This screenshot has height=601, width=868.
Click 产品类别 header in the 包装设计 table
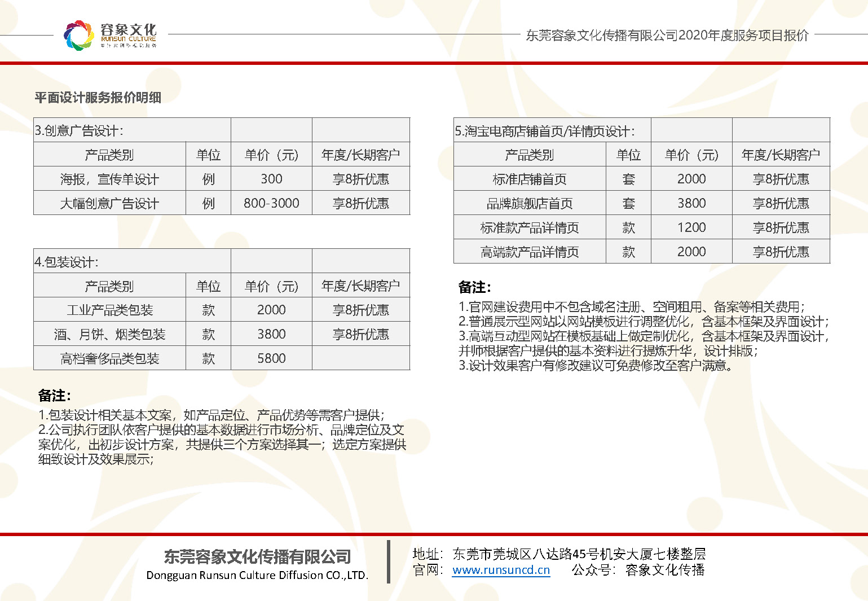click(x=110, y=287)
